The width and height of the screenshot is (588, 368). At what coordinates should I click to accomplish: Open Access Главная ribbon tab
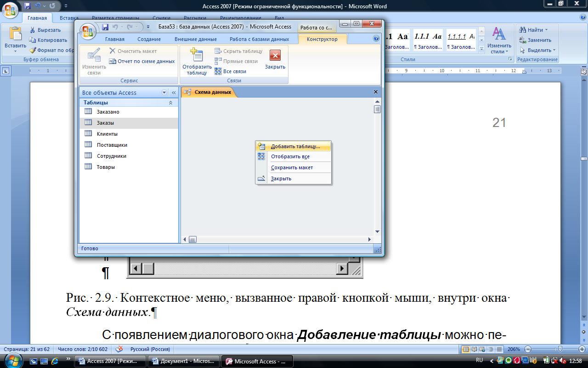115,39
